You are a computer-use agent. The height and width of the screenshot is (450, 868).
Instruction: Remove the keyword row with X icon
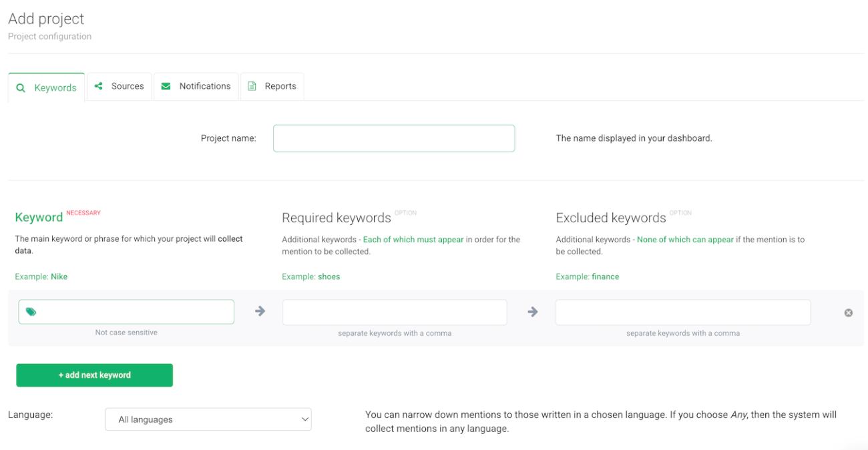tap(849, 312)
